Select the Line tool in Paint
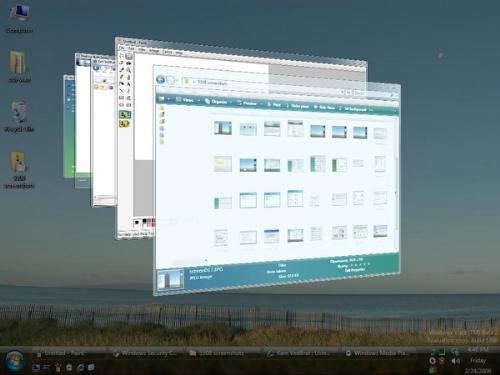Image resolution: width=500 pixels, height=375 pixels. pos(122,90)
